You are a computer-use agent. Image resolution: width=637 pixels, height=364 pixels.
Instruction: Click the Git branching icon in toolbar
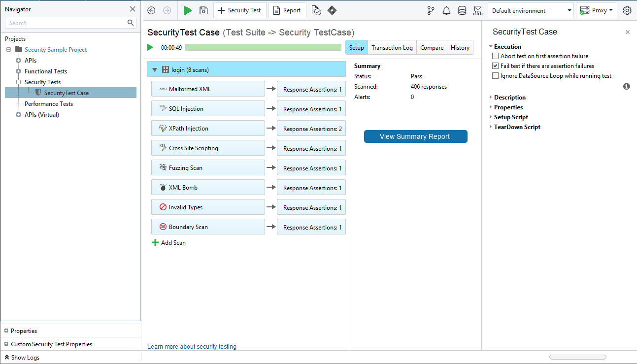(431, 10)
